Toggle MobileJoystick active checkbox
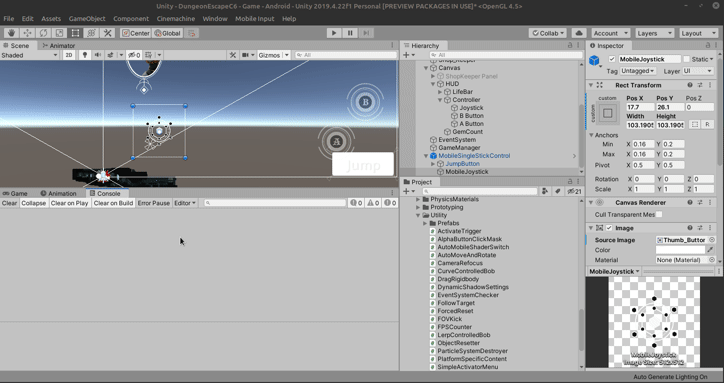724x383 pixels. [612, 59]
